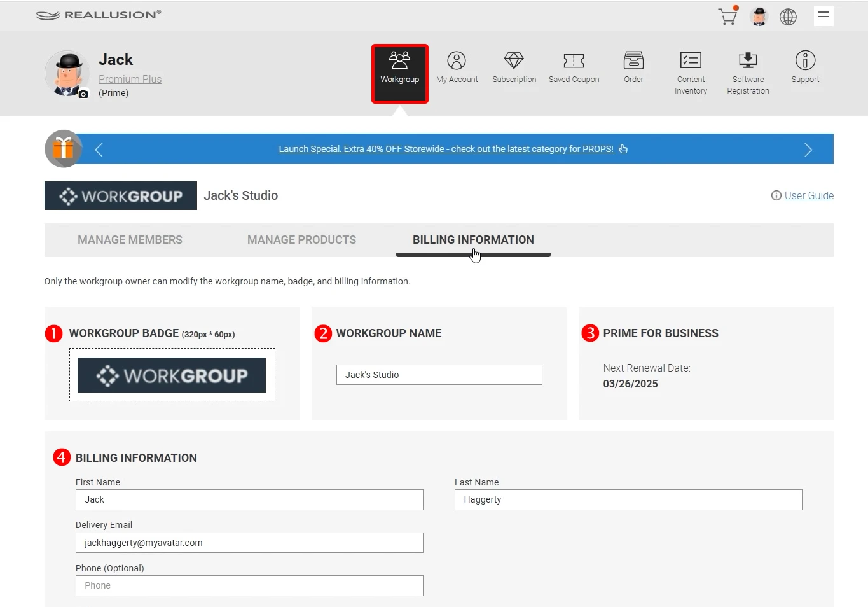Click the globe language icon
The height and width of the screenshot is (607, 868).
(788, 17)
